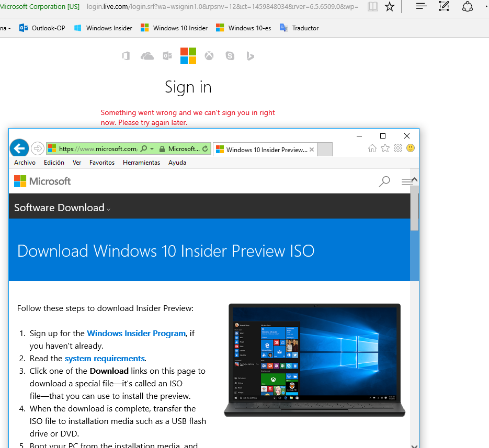489x448 pixels.
Task: Open Internet Explorer tools gear
Action: [x=398, y=148]
